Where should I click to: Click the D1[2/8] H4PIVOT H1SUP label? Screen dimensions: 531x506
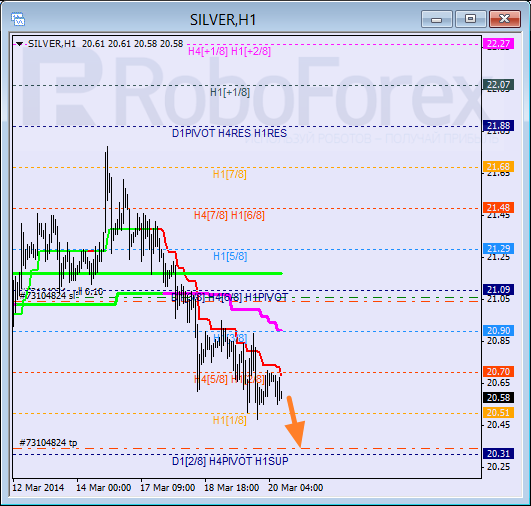tap(230, 461)
